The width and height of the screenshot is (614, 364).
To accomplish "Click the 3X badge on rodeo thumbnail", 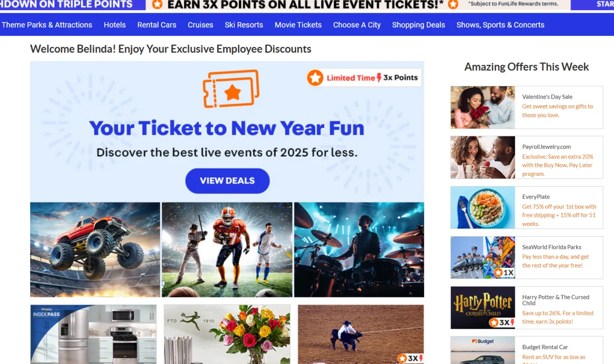I will tap(410, 358).
